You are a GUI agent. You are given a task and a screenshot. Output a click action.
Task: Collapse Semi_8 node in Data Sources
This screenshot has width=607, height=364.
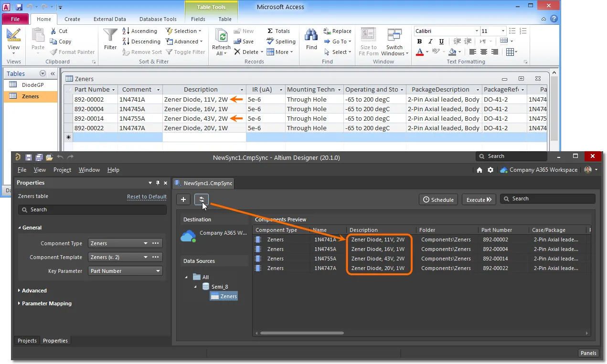click(x=195, y=287)
